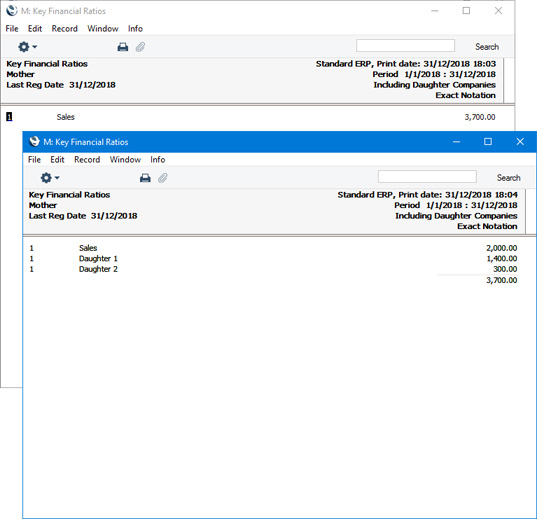Click app logo icon in back title bar

pyautogui.click(x=12, y=11)
